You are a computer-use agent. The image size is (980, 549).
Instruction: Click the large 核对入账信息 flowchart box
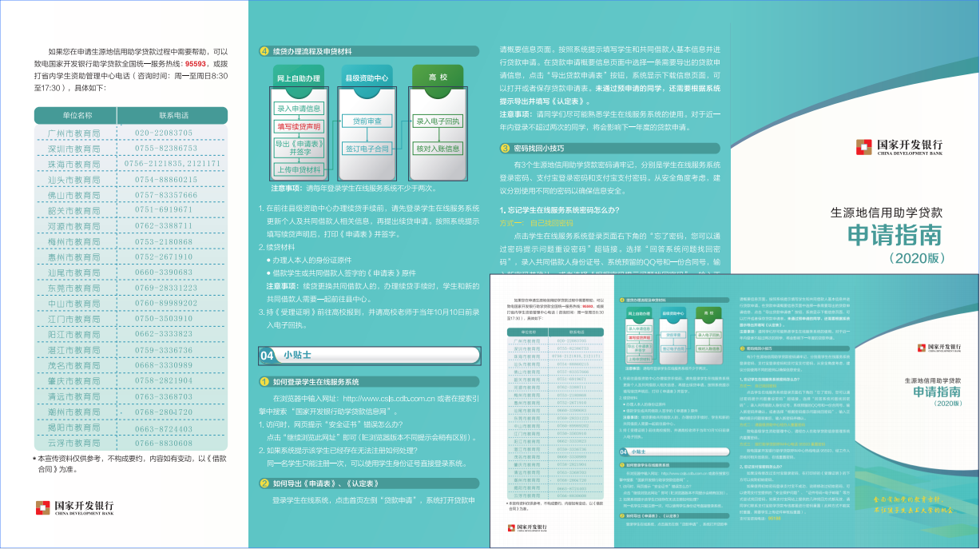[x=438, y=149]
